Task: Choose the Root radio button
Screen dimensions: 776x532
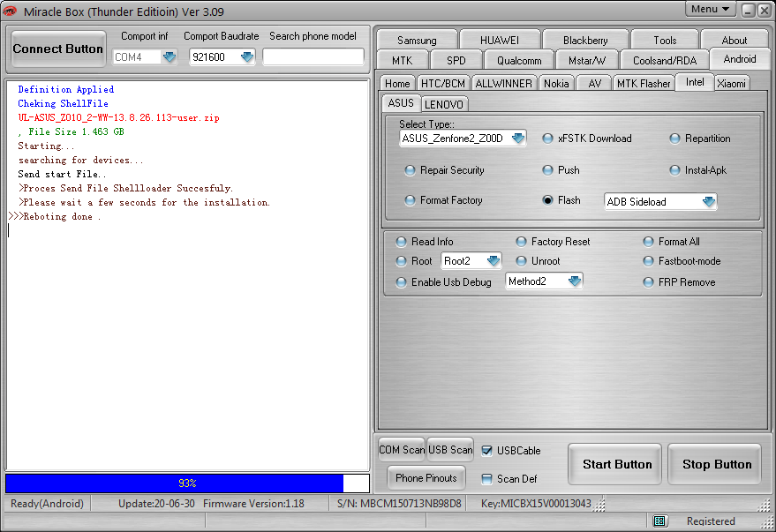Action: coord(402,261)
